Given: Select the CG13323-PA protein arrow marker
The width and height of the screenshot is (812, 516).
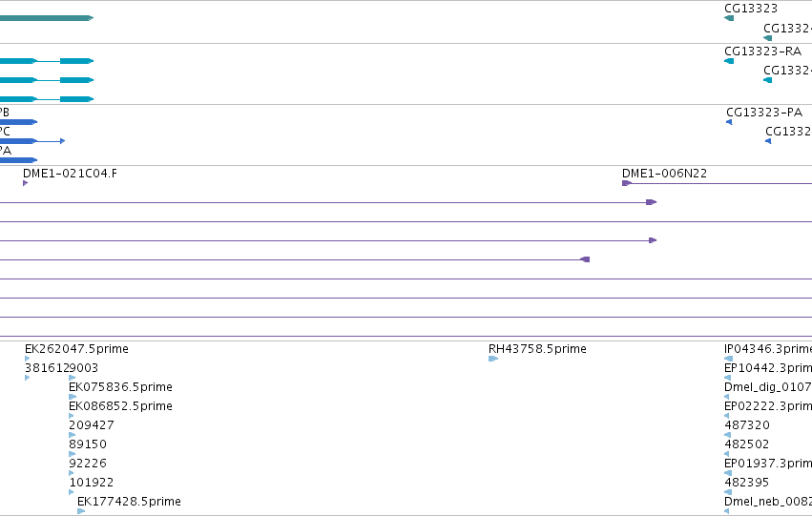Looking at the screenshot, I should click(729, 122).
